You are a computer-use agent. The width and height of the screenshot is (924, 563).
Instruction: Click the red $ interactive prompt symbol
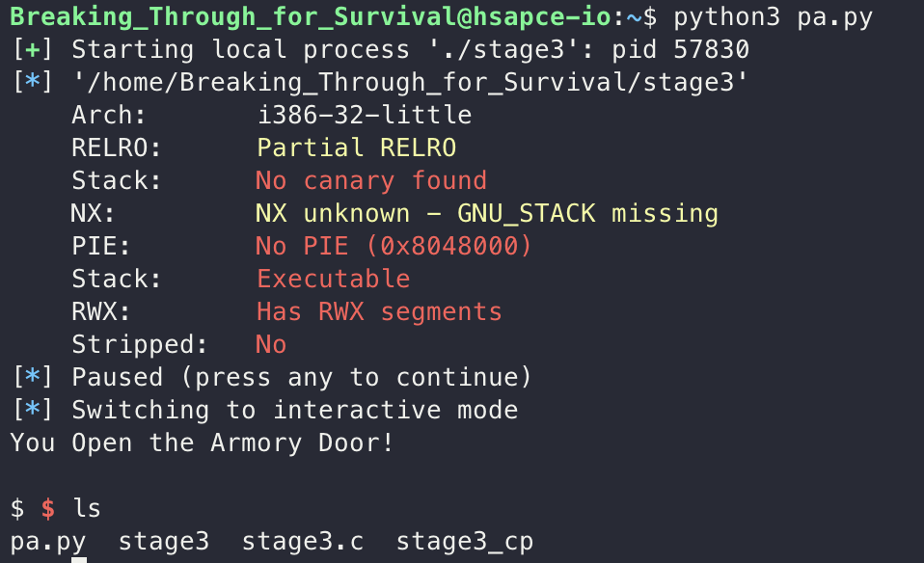48,508
